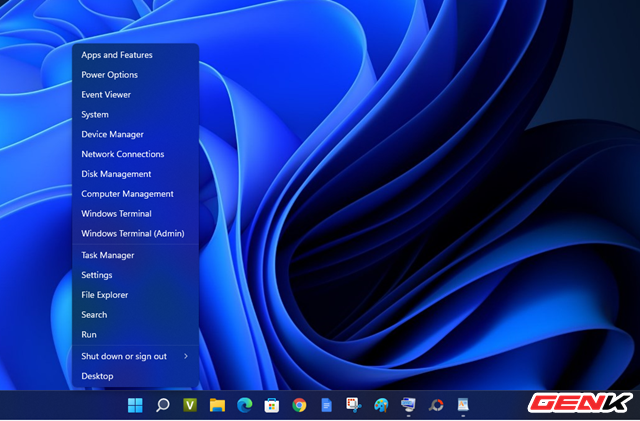Open Computer Management
640x421 pixels.
136,194
